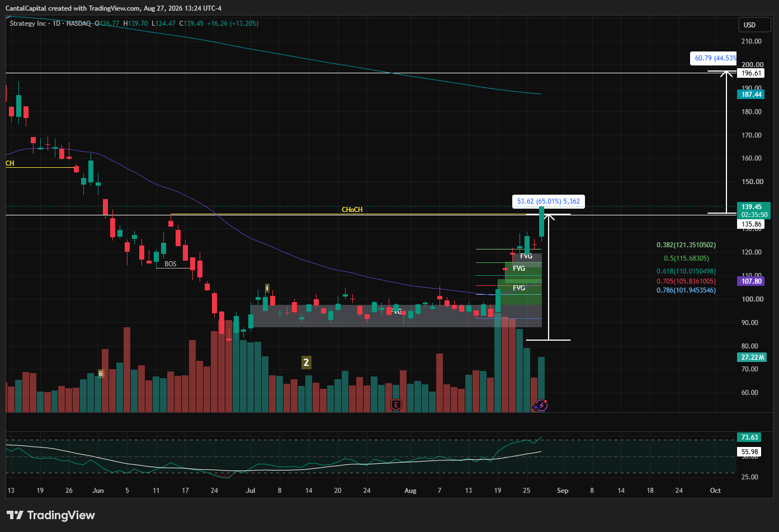Image resolution: width=779 pixels, height=532 pixels.
Task: Open the i marker above early July candles
Action: tap(267, 288)
